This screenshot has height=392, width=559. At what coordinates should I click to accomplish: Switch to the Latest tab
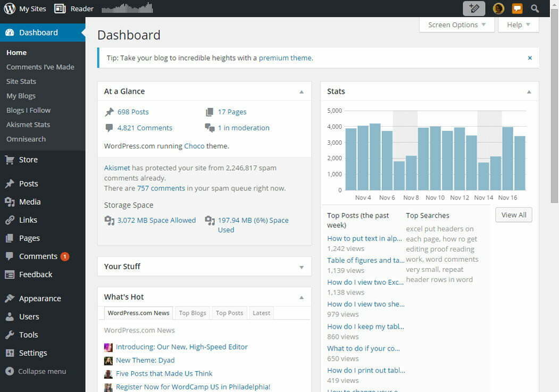[x=261, y=313]
